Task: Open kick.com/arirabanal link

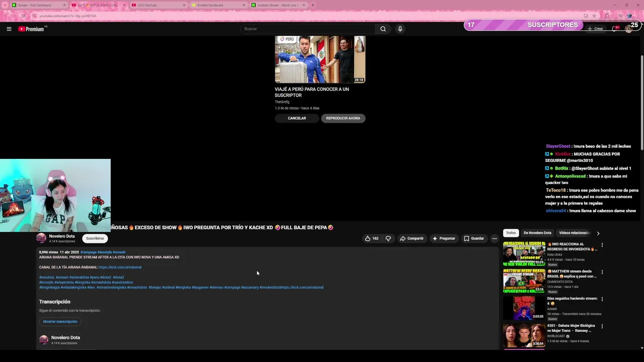Action: (x=120, y=267)
